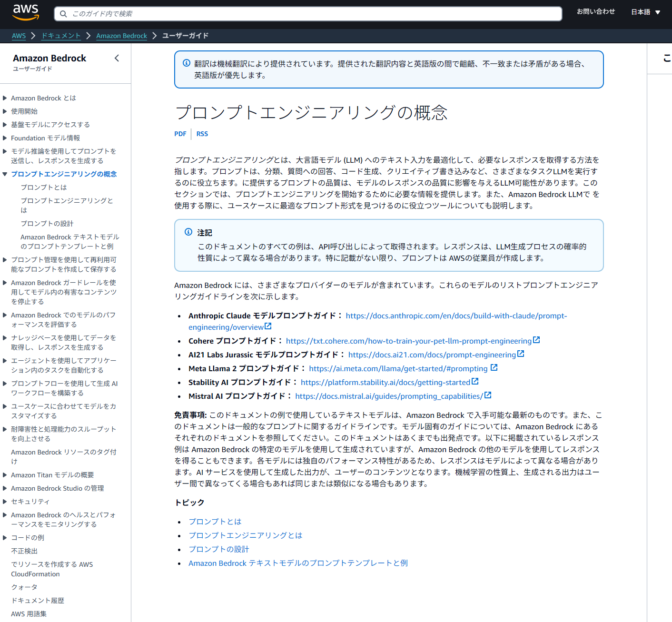672x622 pixels.
Task: Open sidebar item プロンプトの設計
Action: [x=47, y=224]
